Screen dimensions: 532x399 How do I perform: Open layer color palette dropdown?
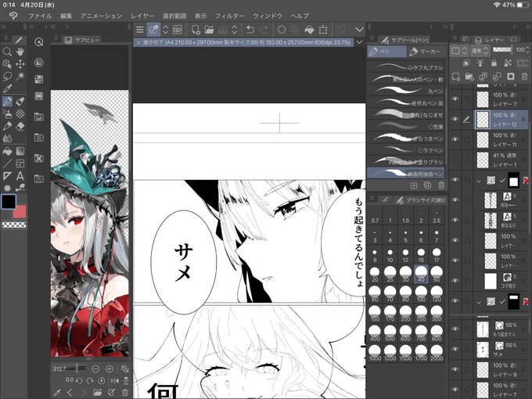click(x=459, y=51)
